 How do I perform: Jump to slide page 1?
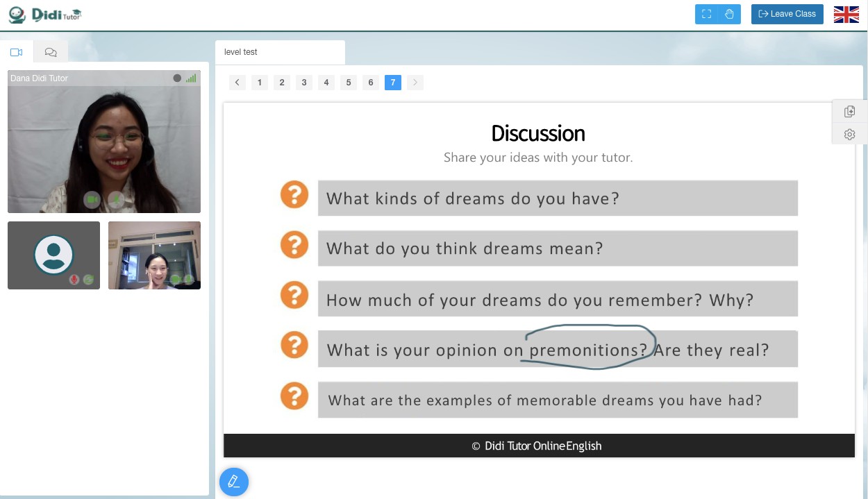pyautogui.click(x=260, y=83)
